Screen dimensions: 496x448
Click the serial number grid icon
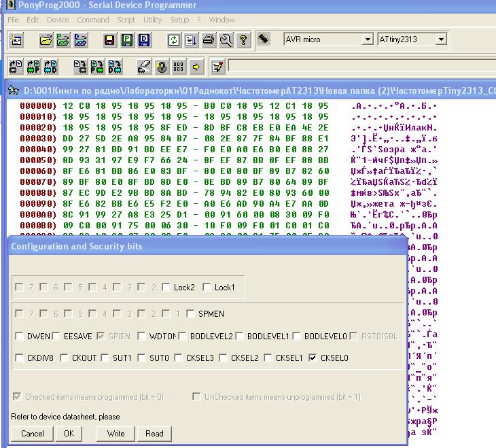coord(179,67)
